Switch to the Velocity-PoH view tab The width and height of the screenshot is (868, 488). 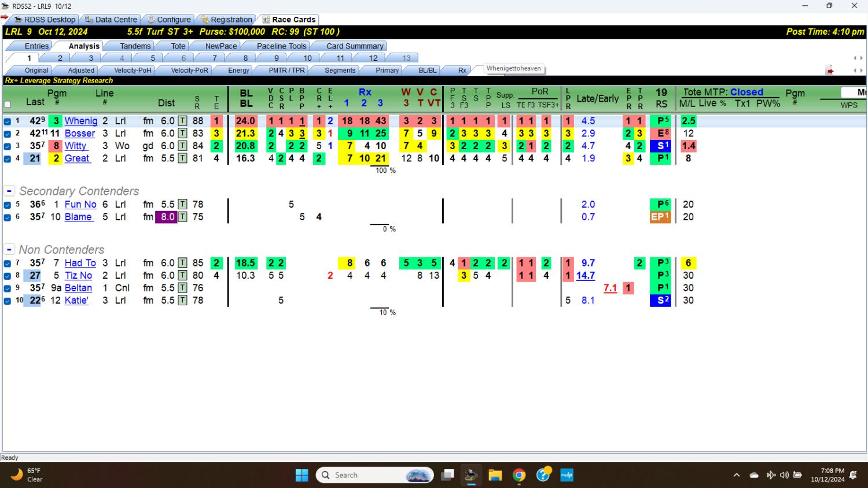tap(133, 71)
